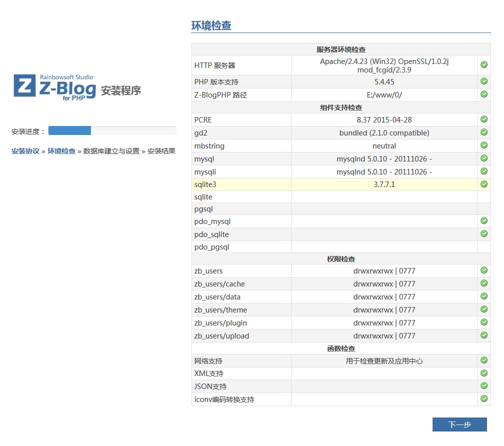Click the 组件支持检查 section header
The width and height of the screenshot is (504, 446).
coord(341,107)
